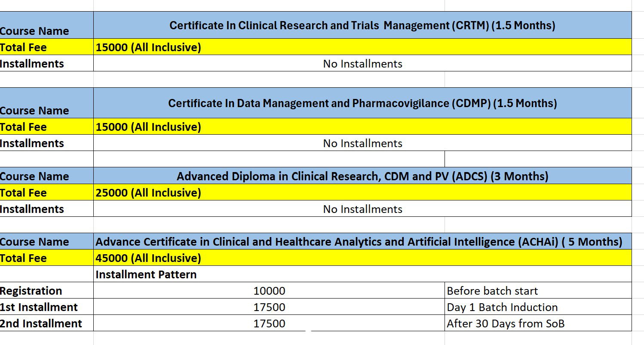Select the 25000 (All Inclusive) fee cell
644x345 pixels.
point(148,193)
